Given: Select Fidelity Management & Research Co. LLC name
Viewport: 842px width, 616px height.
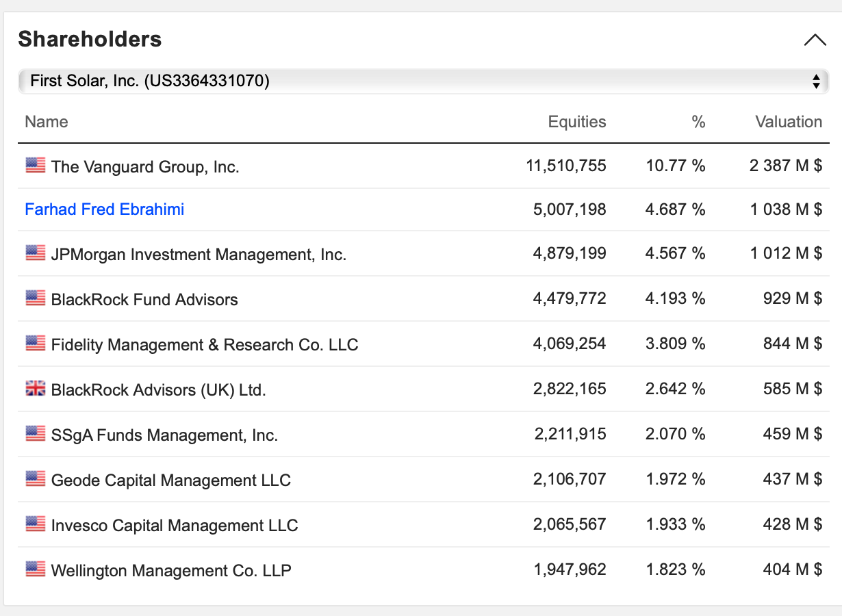Looking at the screenshot, I should click(205, 344).
